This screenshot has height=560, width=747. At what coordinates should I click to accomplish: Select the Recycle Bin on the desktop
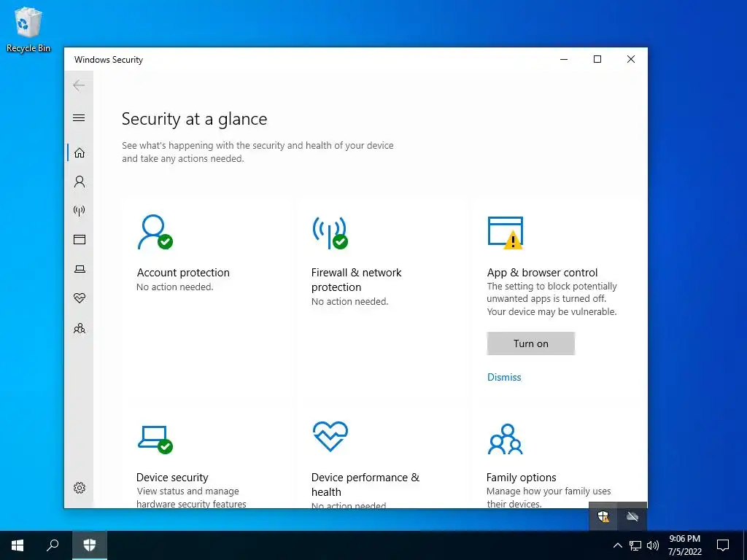point(28,29)
